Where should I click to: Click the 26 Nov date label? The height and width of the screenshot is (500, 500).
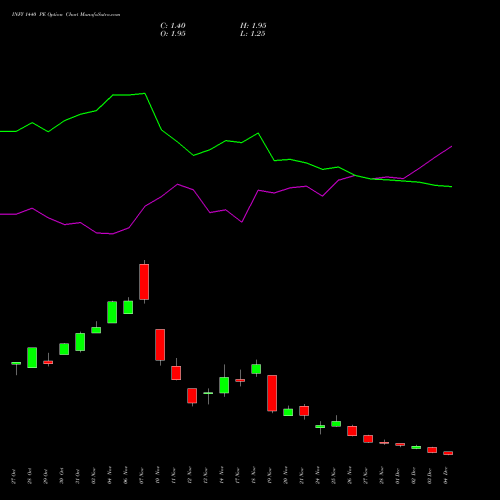click(x=350, y=476)
